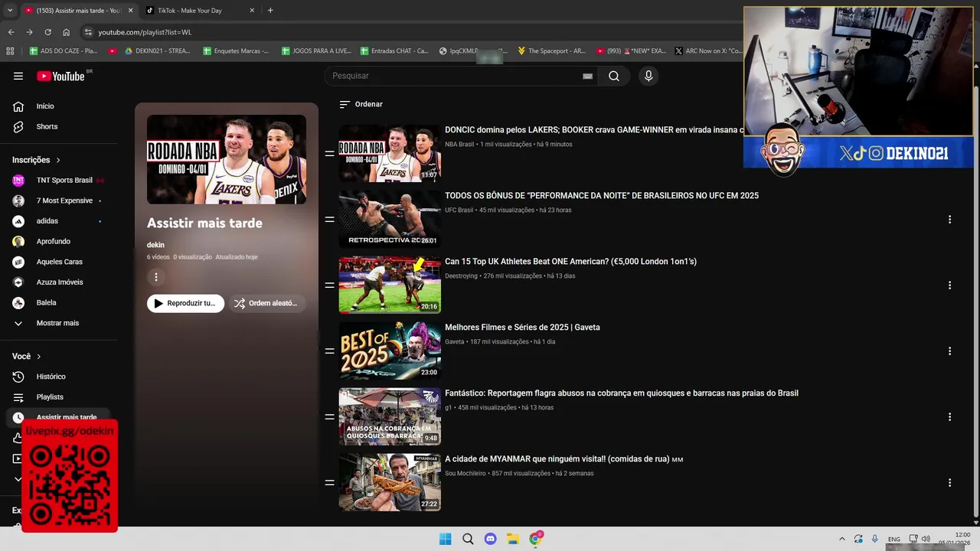Click Ordem aleatória shuffle button
980x551 pixels.
pyautogui.click(x=266, y=303)
